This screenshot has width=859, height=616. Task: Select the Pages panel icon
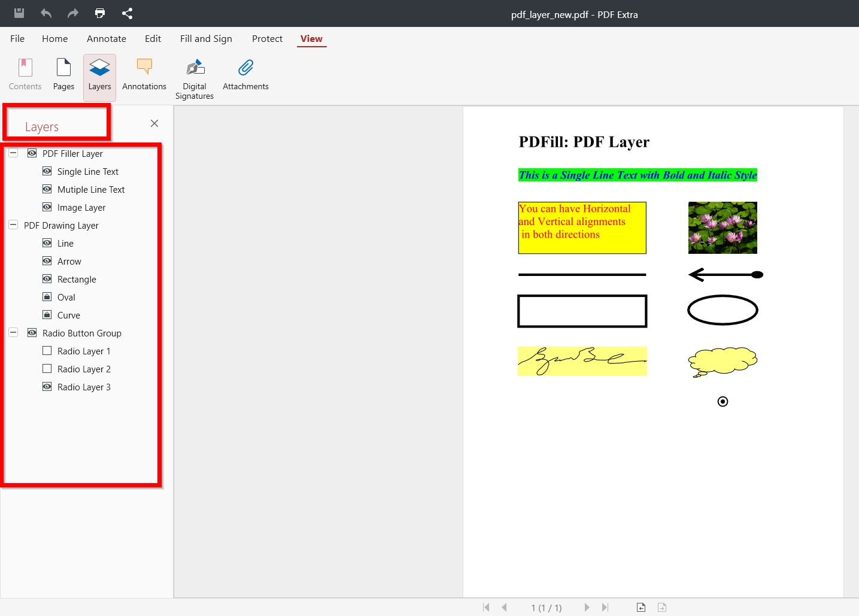click(x=63, y=75)
